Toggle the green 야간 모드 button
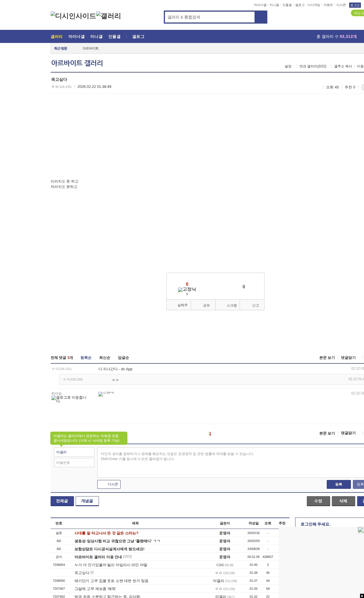 point(357,13)
